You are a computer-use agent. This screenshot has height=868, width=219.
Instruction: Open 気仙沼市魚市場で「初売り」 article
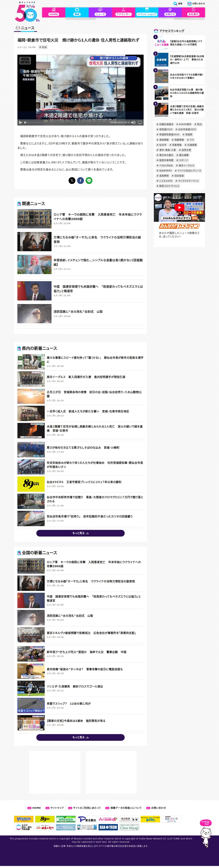[x=80, y=518]
